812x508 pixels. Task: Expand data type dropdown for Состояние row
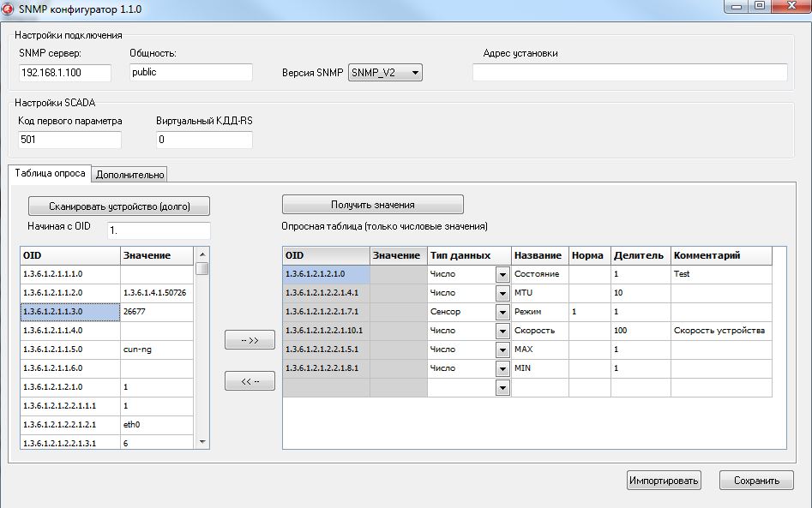(x=502, y=274)
